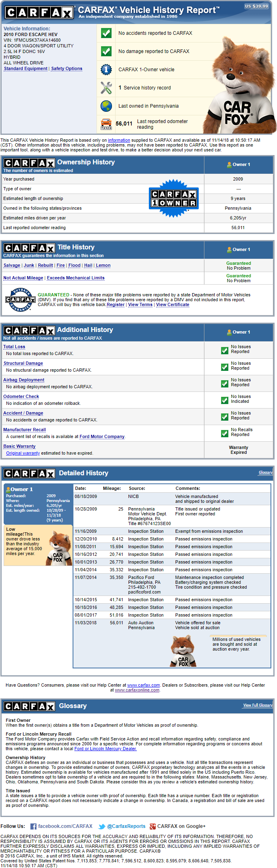Click the blue 1-Owner badge icon
Image resolution: width=277 pixels, height=868 pixels.
[106, 70]
